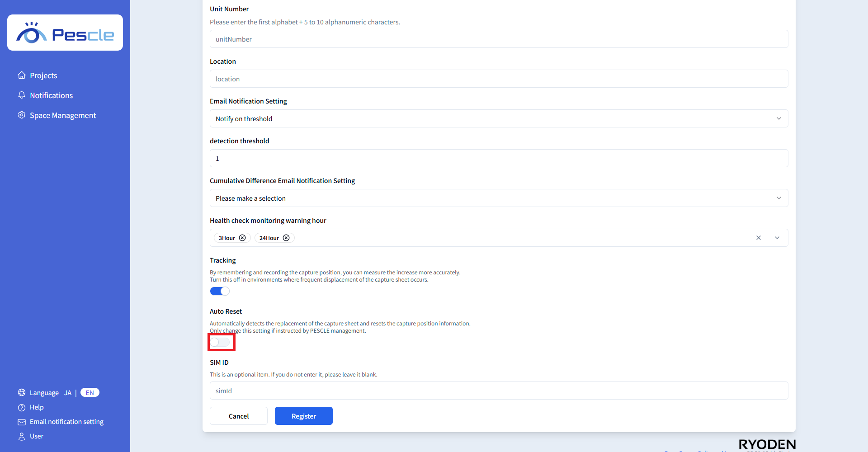Turn off the Tracking toggle
This screenshot has width=868, height=452.
point(220,291)
